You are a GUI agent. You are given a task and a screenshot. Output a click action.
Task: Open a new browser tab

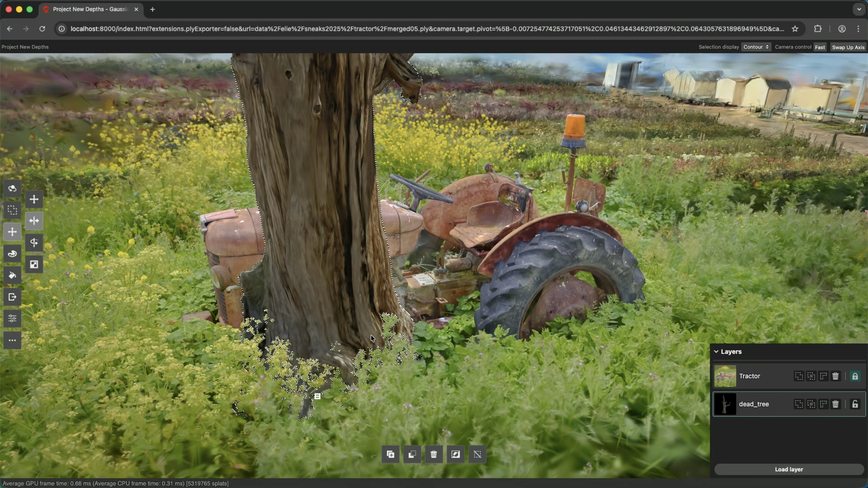pyautogui.click(x=153, y=9)
